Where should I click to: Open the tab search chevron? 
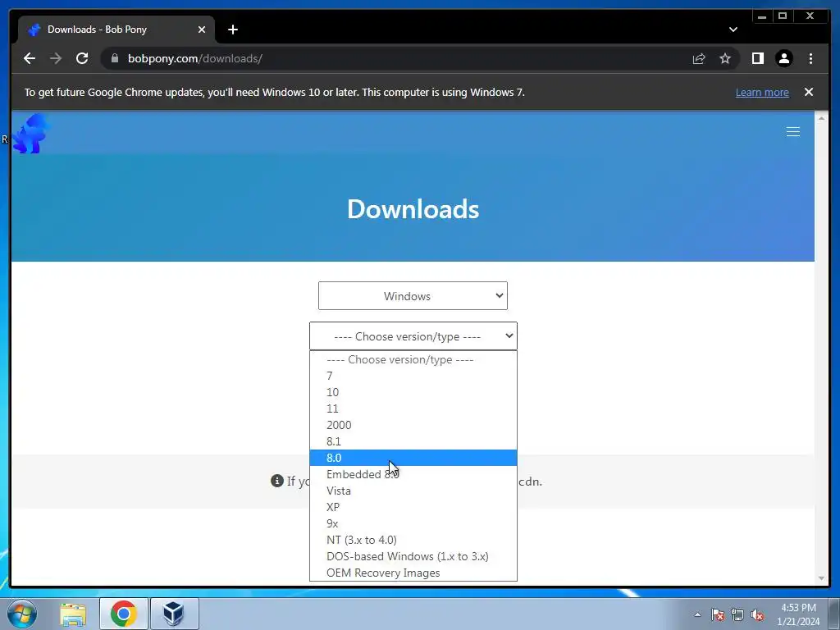(x=733, y=30)
